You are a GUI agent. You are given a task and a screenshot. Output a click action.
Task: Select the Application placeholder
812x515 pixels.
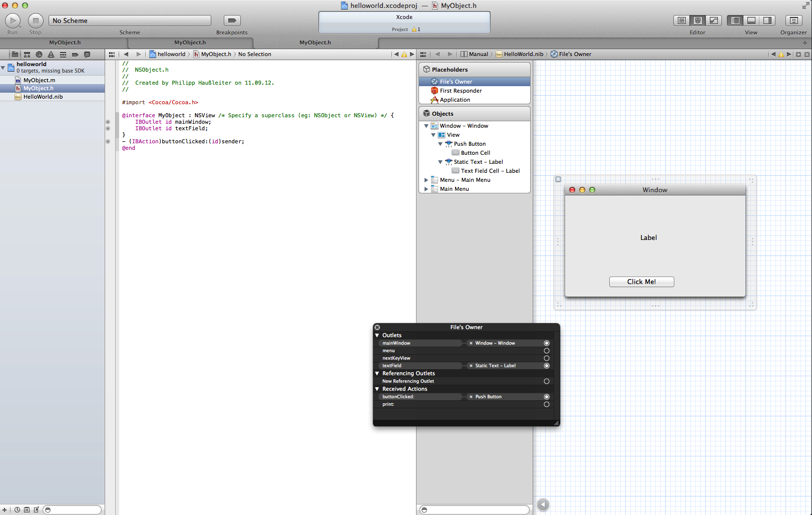point(474,100)
